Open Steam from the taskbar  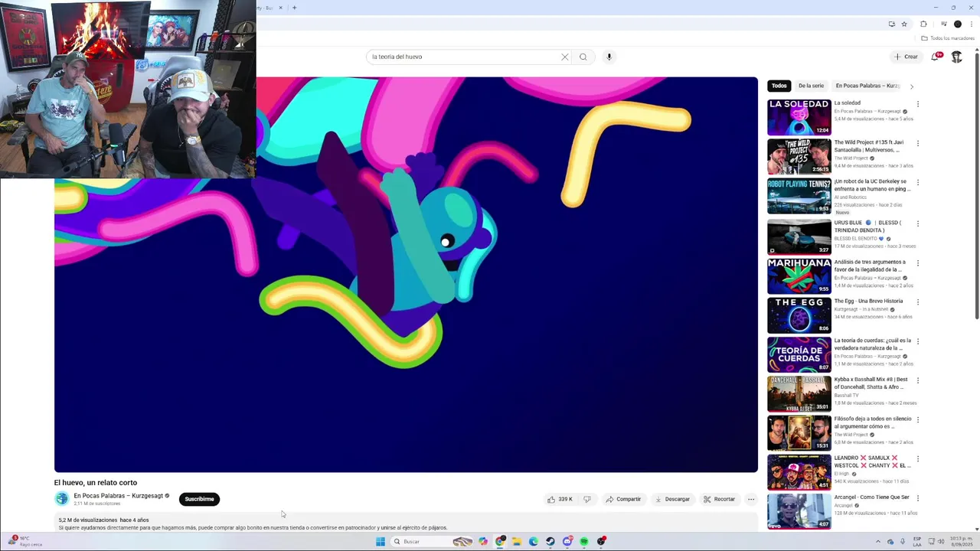[550, 542]
